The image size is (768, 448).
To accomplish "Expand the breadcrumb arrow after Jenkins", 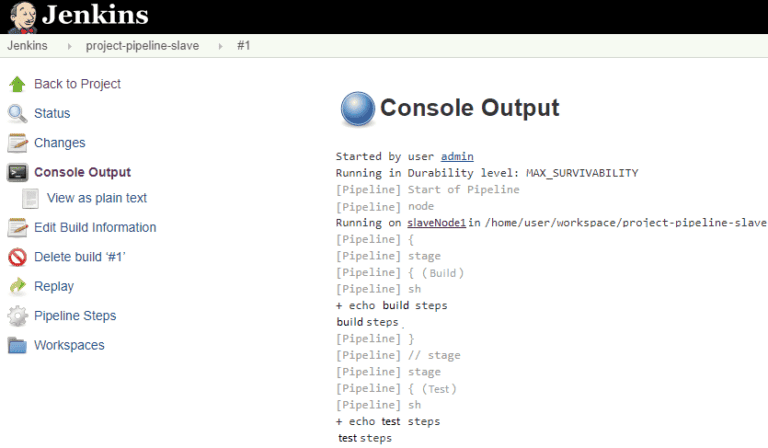I will (x=69, y=46).
